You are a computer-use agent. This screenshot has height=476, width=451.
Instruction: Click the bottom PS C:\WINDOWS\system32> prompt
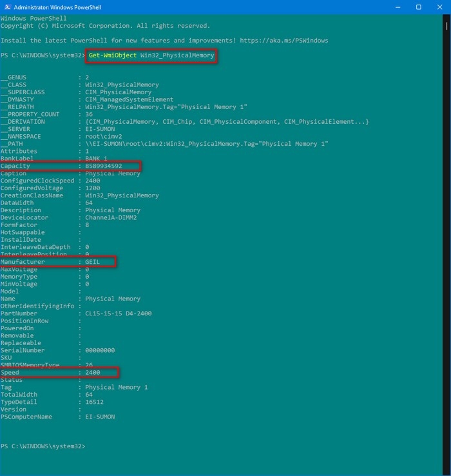(x=43, y=446)
